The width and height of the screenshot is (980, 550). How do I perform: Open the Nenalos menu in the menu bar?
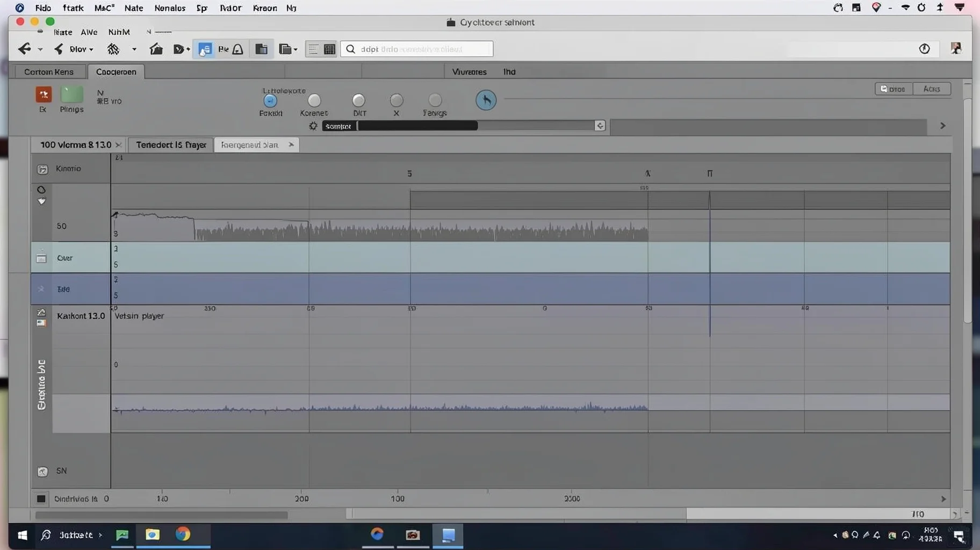[x=170, y=8]
